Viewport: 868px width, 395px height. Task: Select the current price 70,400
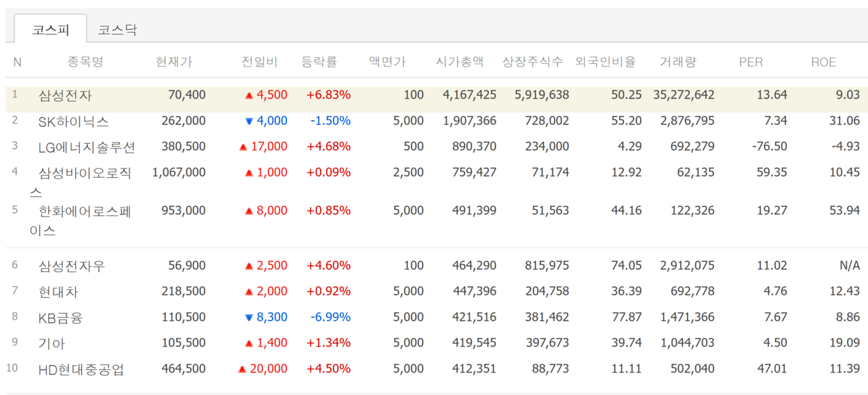pos(186,95)
